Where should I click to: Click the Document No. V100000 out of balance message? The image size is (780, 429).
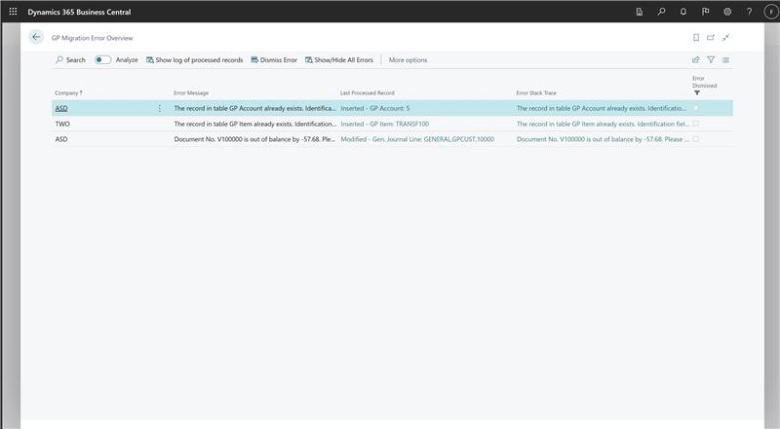click(255, 139)
